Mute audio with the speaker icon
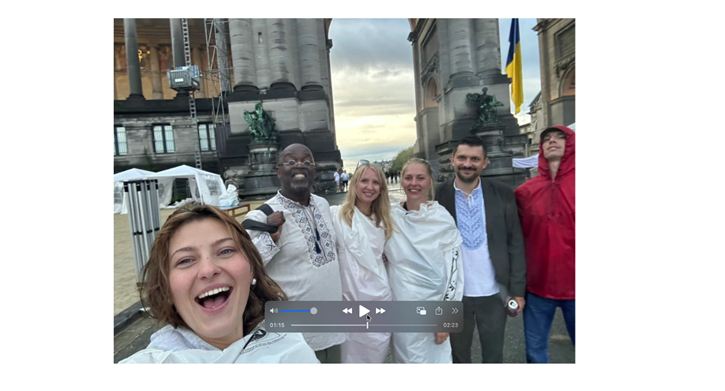This screenshot has width=725, height=391. [x=272, y=311]
